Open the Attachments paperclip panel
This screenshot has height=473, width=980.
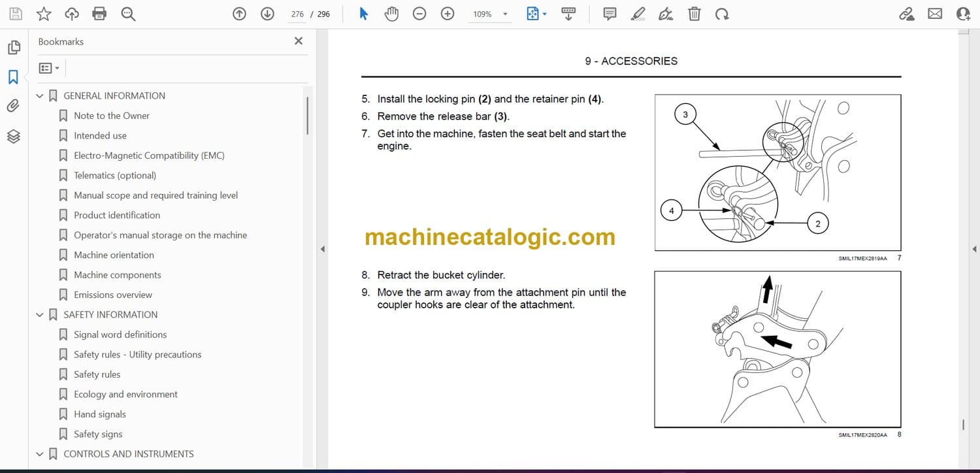13,106
